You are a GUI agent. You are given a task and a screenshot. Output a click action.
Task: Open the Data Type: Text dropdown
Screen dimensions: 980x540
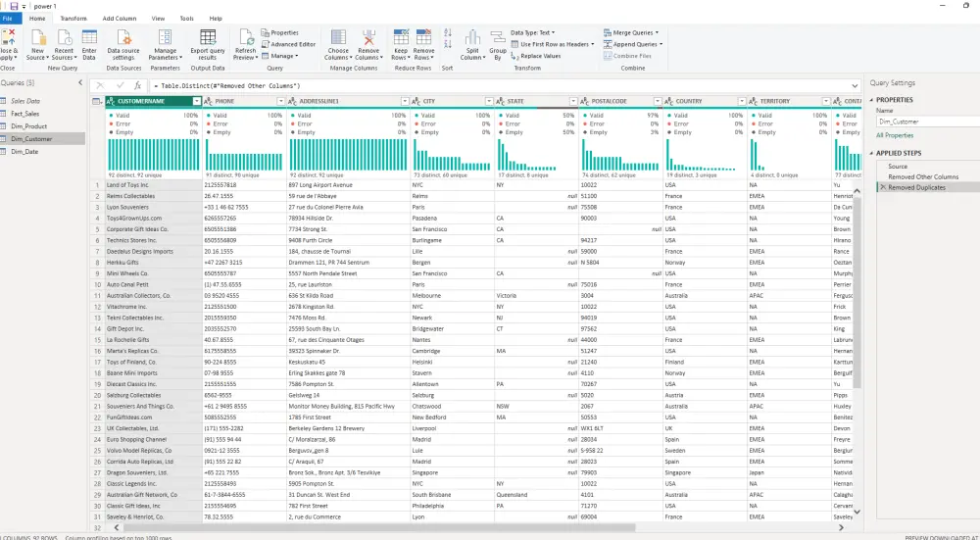tap(532, 32)
